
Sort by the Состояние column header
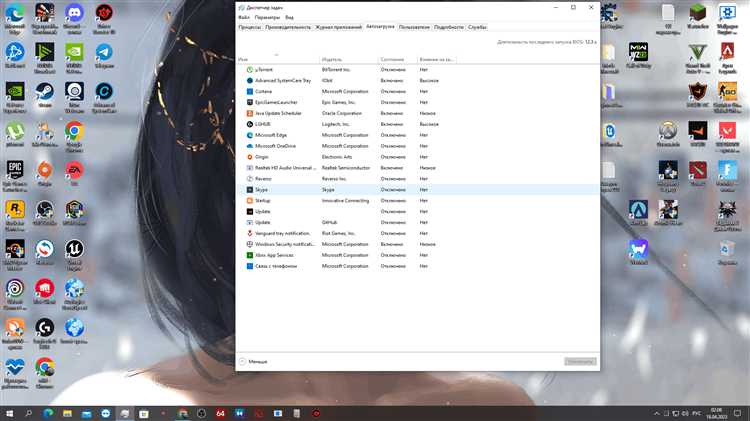392,59
